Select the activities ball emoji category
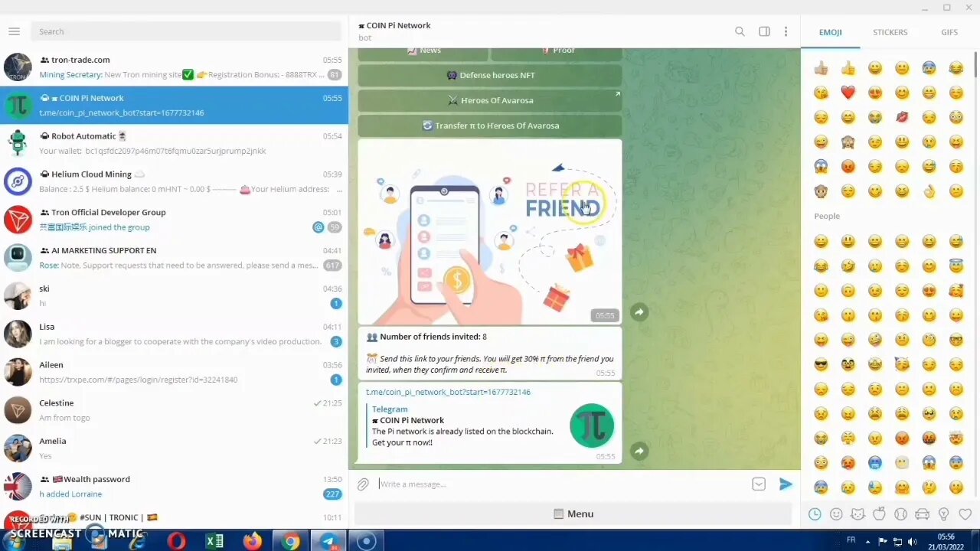The width and height of the screenshot is (980, 551). (x=900, y=514)
